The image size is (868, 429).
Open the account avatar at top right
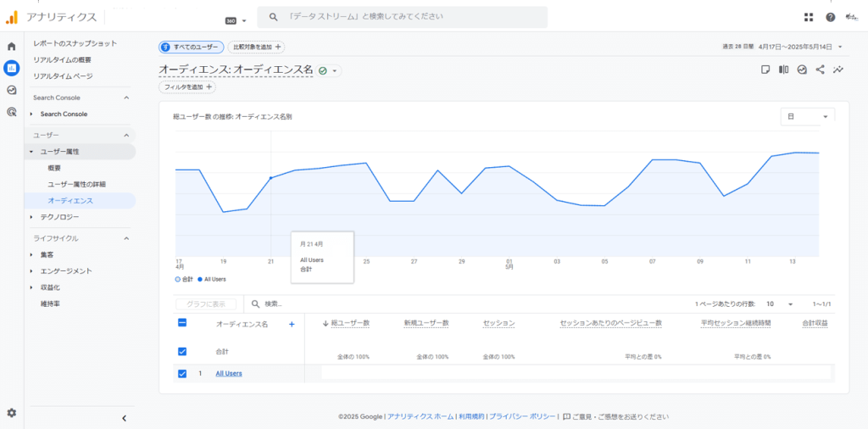pyautogui.click(x=852, y=17)
